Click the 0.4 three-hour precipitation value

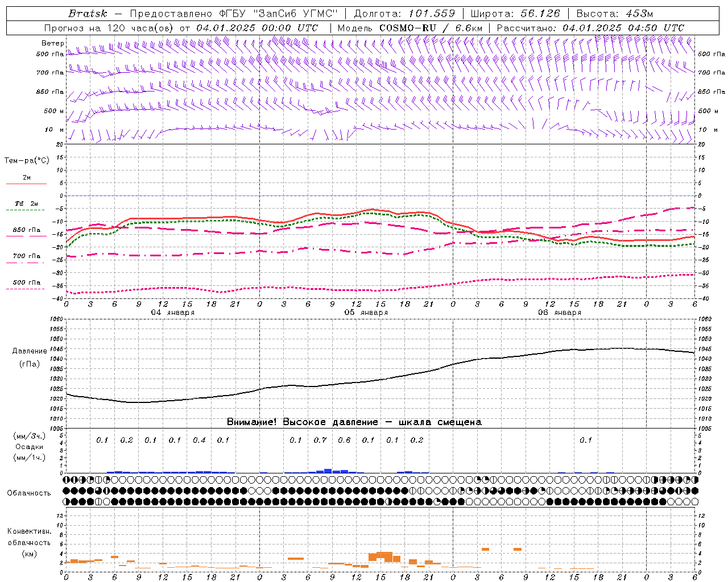199,440
